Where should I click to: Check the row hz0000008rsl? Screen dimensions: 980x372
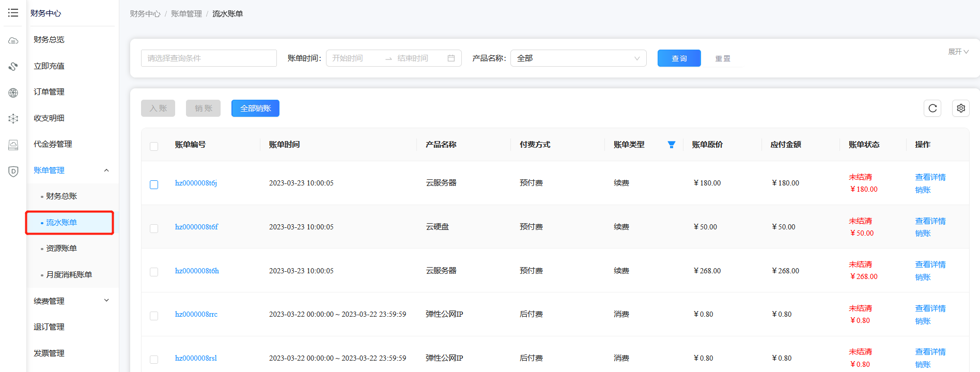point(154,359)
